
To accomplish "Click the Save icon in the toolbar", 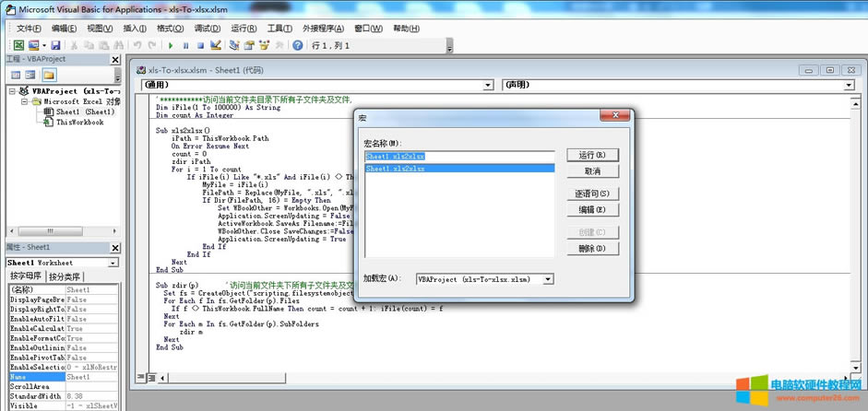I will click(55, 45).
